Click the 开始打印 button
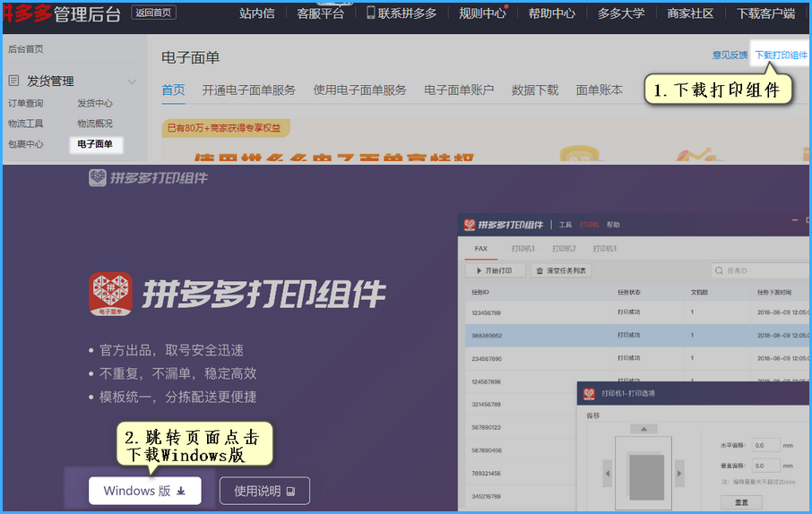The height and width of the screenshot is (514, 812). coord(495,270)
